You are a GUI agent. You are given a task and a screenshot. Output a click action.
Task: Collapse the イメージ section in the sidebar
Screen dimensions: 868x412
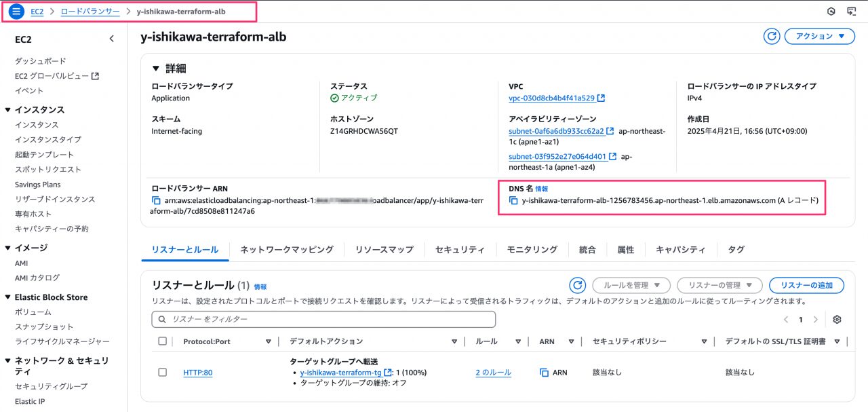point(7,248)
